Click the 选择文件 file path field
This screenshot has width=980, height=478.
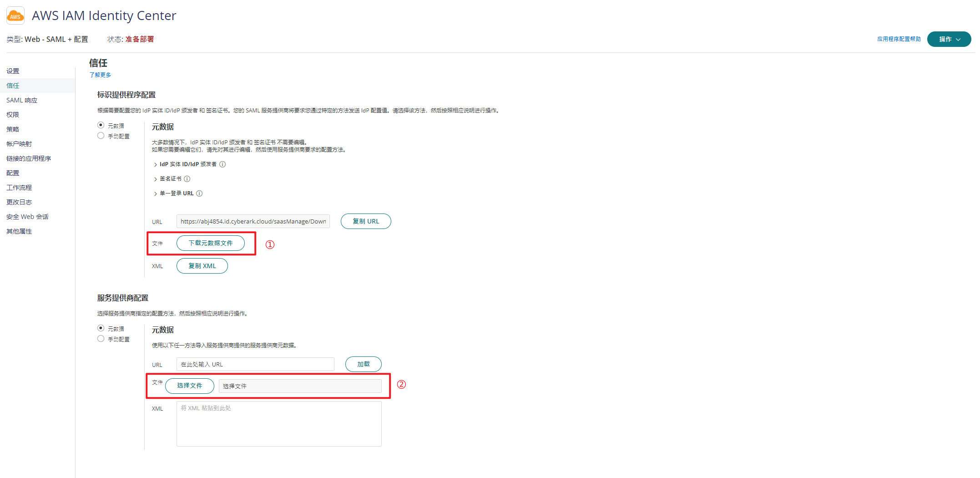(300, 386)
